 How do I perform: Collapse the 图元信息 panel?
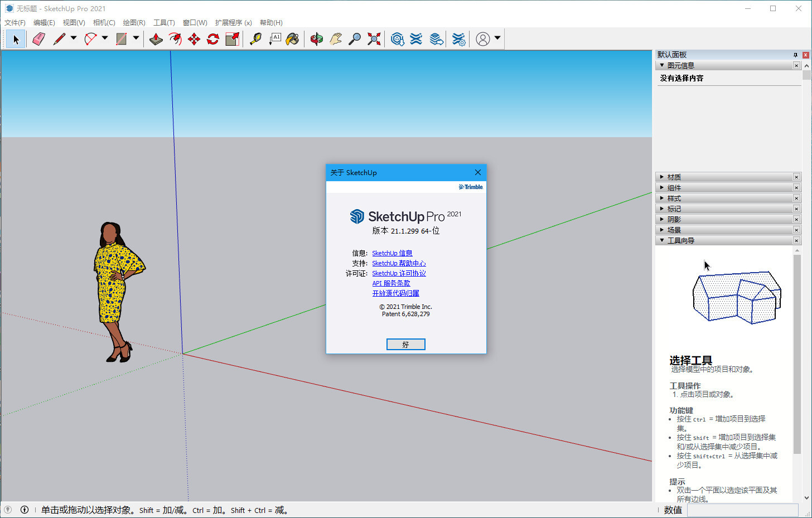(662, 65)
